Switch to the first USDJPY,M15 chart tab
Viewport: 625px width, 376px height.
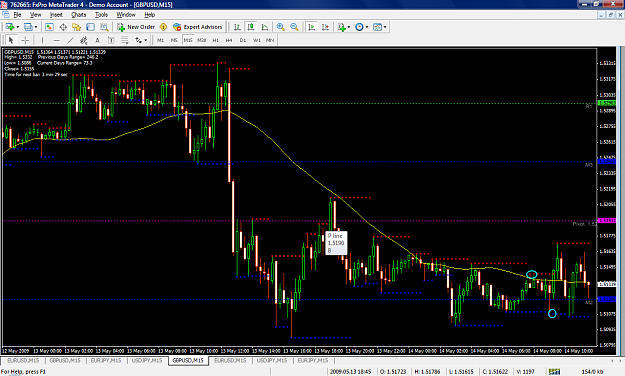pos(147,360)
